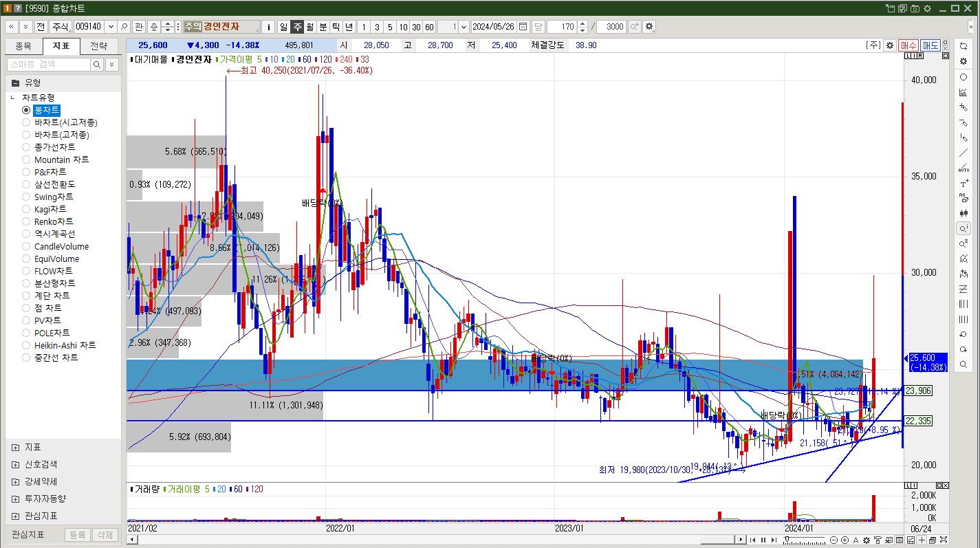Image resolution: width=980 pixels, height=548 pixels.
Task: Open the gear next to the 3000 field
Action: pyautogui.click(x=649, y=27)
